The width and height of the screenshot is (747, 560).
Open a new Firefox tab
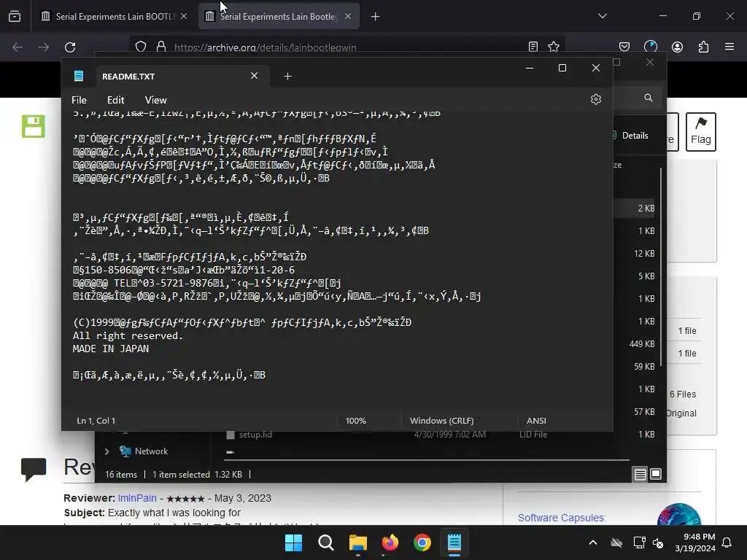click(375, 17)
